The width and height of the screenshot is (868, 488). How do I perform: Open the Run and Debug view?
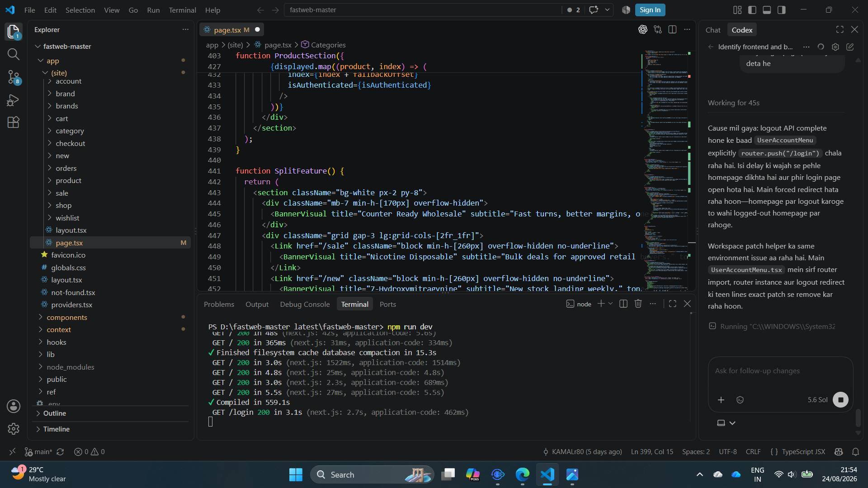[14, 100]
